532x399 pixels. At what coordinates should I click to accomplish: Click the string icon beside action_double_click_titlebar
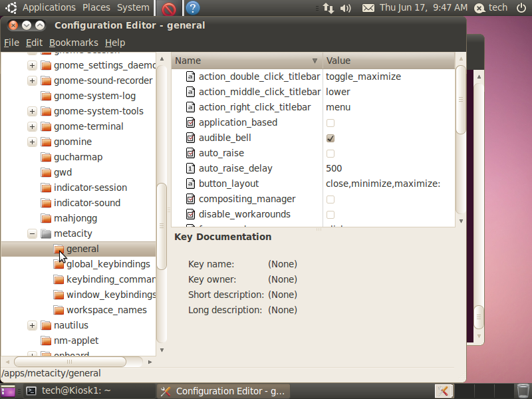[x=190, y=76]
